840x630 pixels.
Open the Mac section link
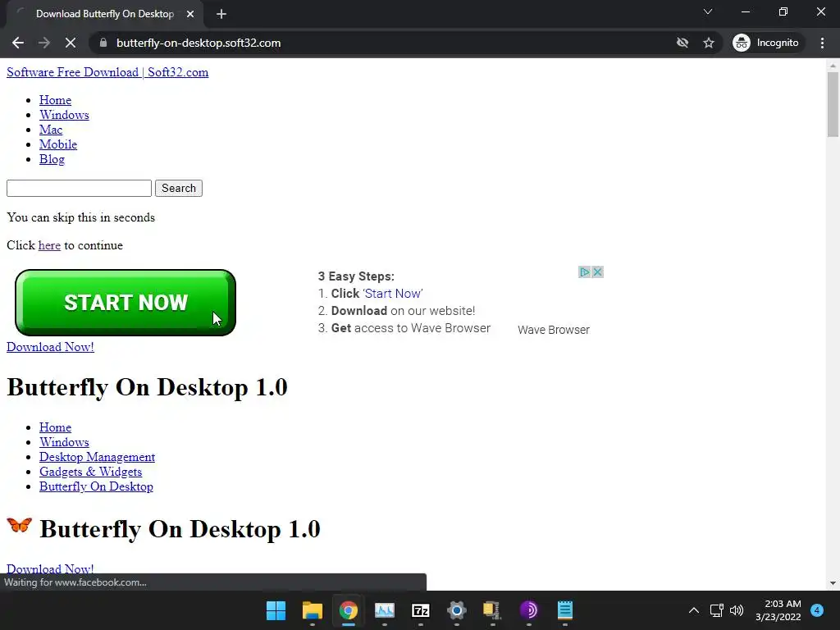51,130
